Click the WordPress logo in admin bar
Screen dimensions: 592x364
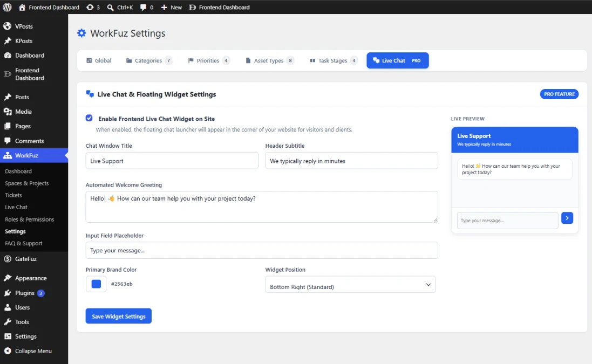pos(7,7)
